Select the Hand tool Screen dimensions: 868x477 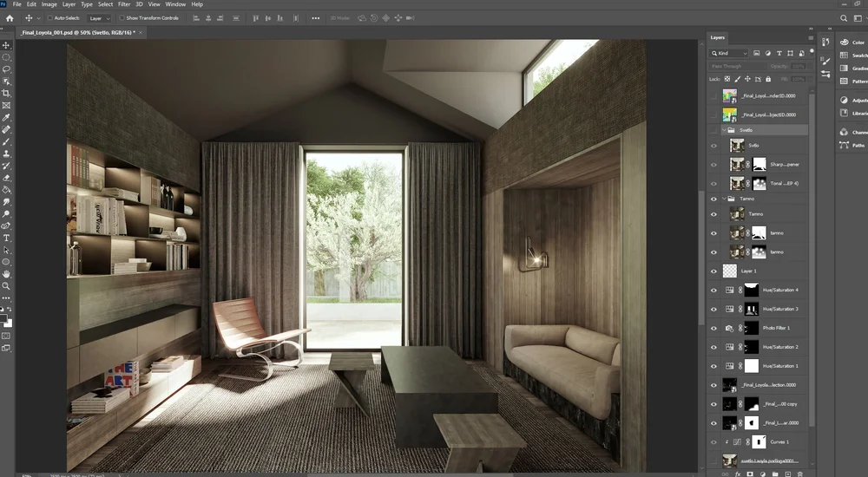[x=6, y=274]
